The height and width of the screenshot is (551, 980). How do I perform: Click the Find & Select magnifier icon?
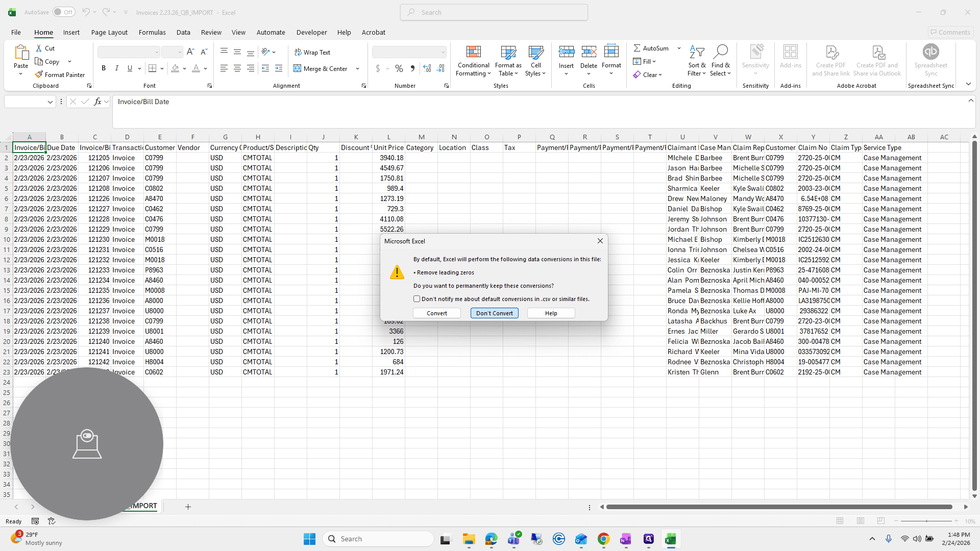click(x=720, y=52)
